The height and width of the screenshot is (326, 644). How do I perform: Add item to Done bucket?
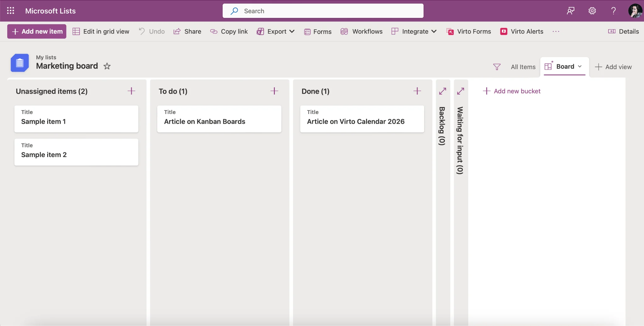(x=417, y=91)
